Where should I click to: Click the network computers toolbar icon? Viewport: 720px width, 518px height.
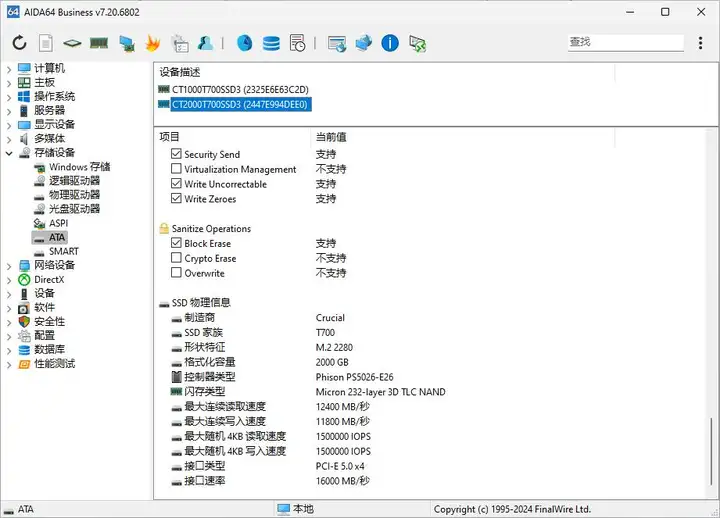click(126, 44)
